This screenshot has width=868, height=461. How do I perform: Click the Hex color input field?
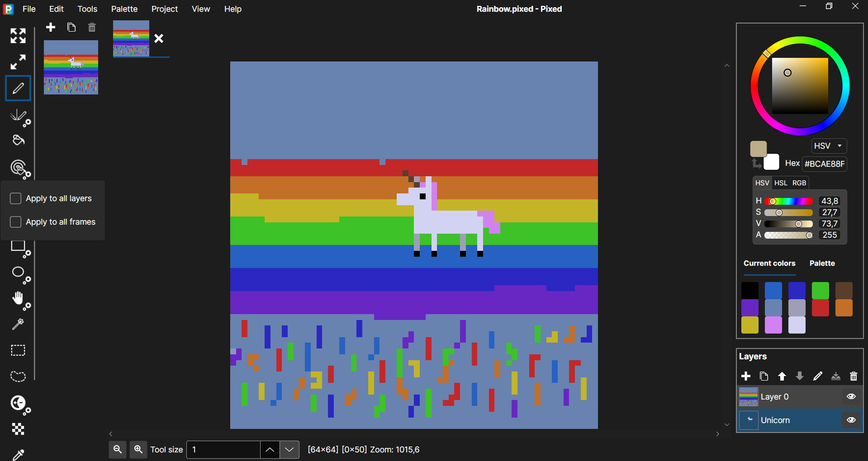pos(825,164)
